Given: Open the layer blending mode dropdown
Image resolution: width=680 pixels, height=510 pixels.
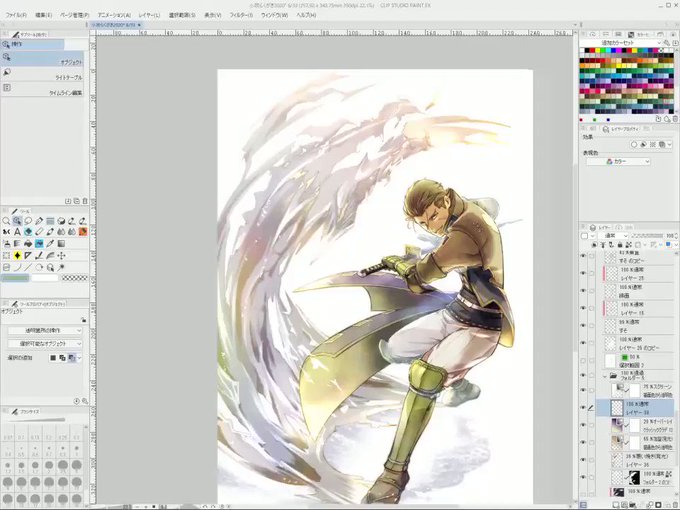Looking at the screenshot, I should pos(613,235).
